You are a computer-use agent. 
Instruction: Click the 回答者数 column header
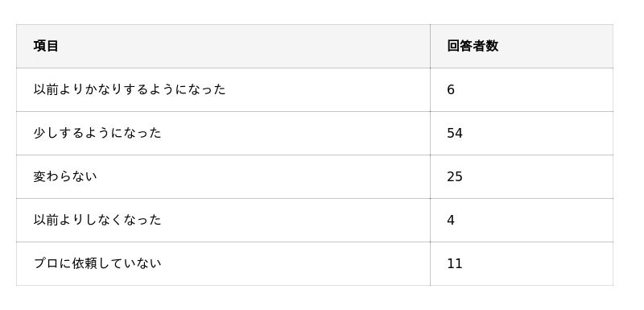click(522, 46)
